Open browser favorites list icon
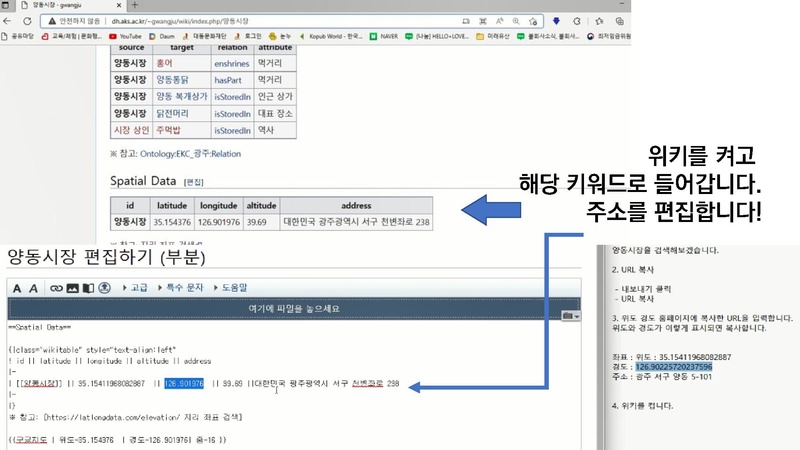This screenshot has height=450, width=800. click(x=599, y=21)
